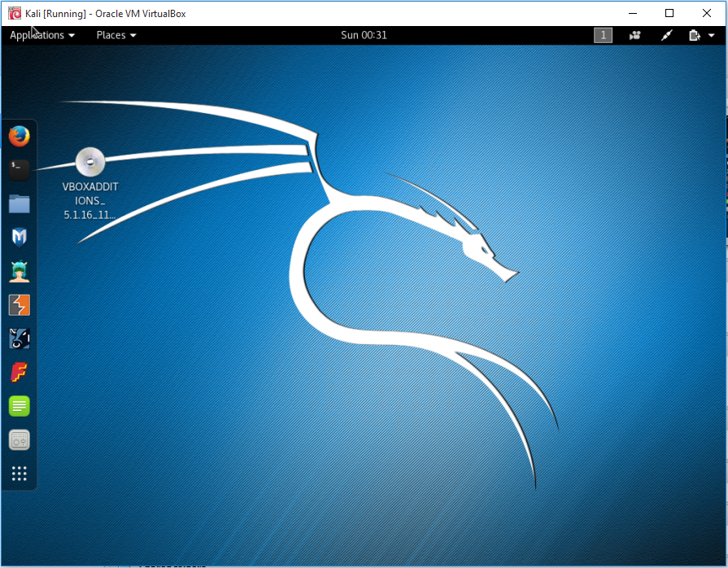Open the Files folder in dock
Viewport: 728px width, 568px height.
click(19, 204)
